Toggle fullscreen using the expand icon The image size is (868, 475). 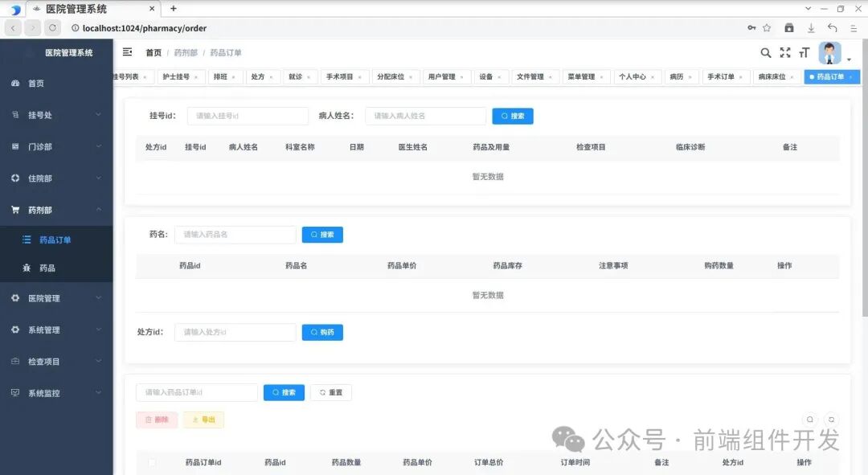(x=785, y=52)
